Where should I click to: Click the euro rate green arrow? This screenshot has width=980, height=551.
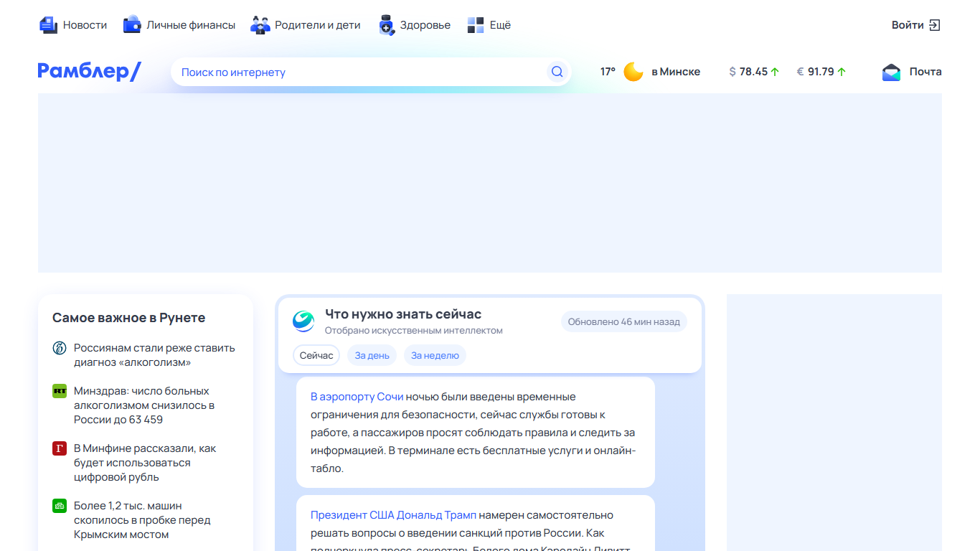tap(842, 72)
